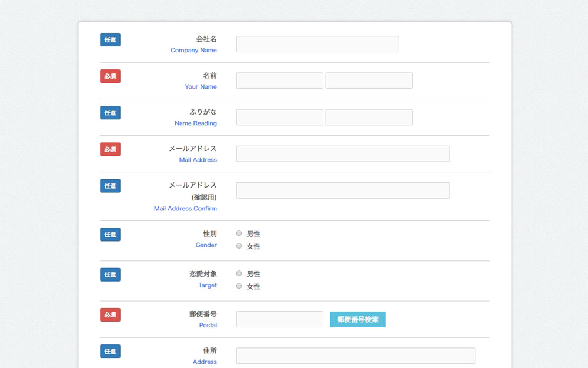Click the 任意 badge beside Address
Screen dimensions: 588x368
[111, 351]
